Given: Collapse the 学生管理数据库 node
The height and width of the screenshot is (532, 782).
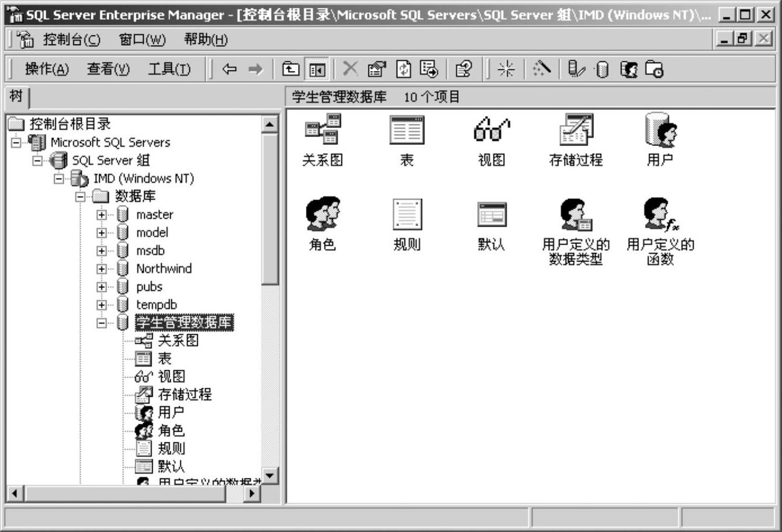Looking at the screenshot, I should [x=102, y=323].
